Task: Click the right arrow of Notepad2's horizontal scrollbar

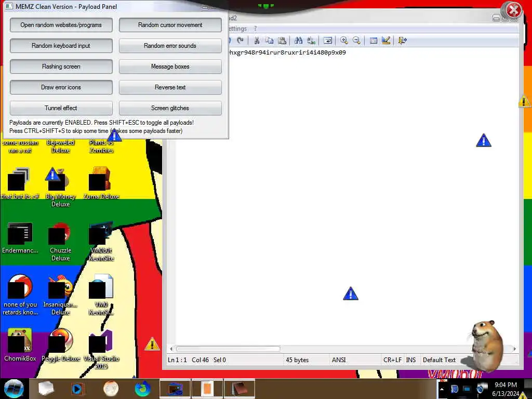Action: point(515,349)
